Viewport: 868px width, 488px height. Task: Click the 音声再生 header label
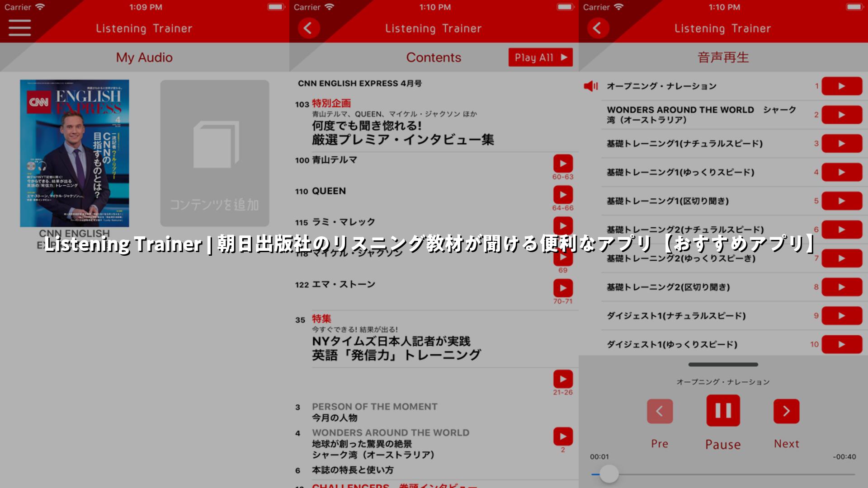tap(723, 57)
